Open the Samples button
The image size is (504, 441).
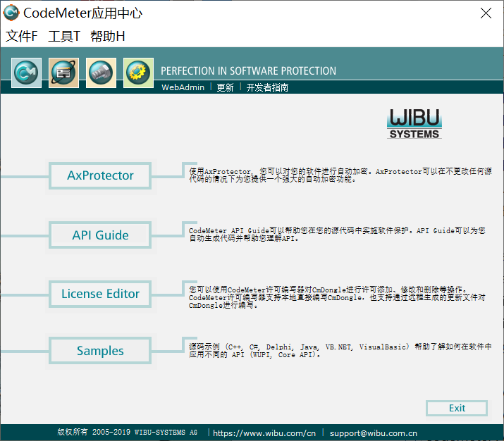coord(100,351)
